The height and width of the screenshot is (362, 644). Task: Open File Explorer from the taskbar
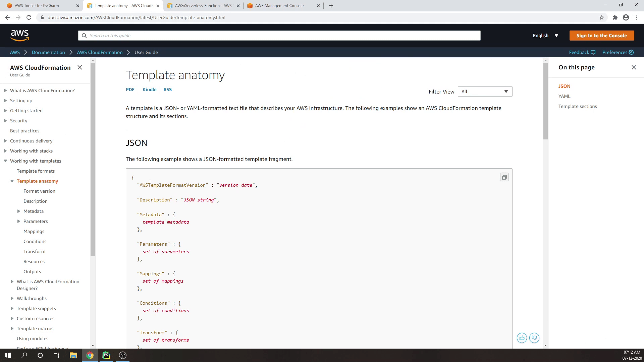click(x=73, y=355)
